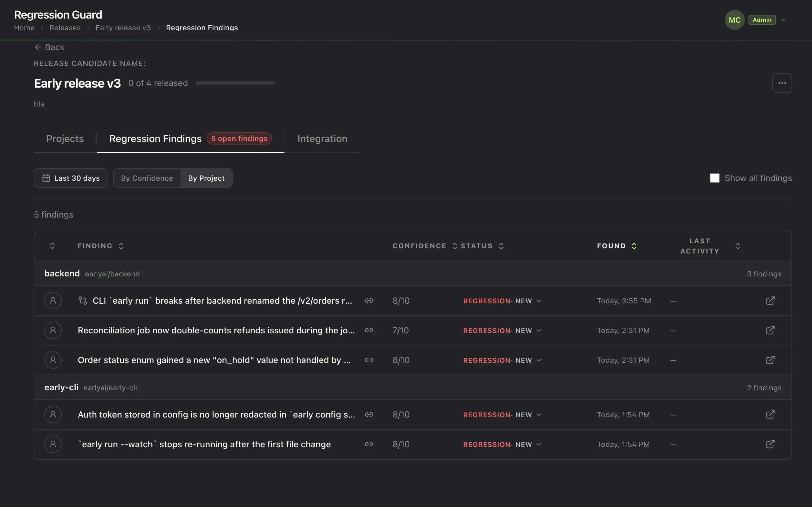Open finding '`early run --watch` stops re-running'
This screenshot has width=812, height=507.
204,444
